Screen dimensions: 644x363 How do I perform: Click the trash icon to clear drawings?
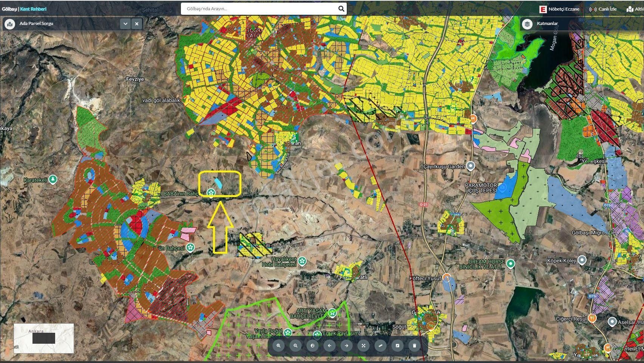point(414,346)
